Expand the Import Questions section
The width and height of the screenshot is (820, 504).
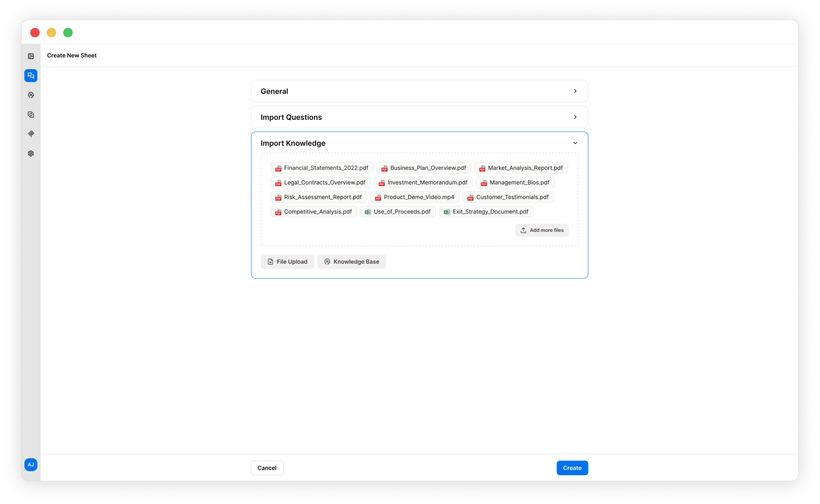419,117
